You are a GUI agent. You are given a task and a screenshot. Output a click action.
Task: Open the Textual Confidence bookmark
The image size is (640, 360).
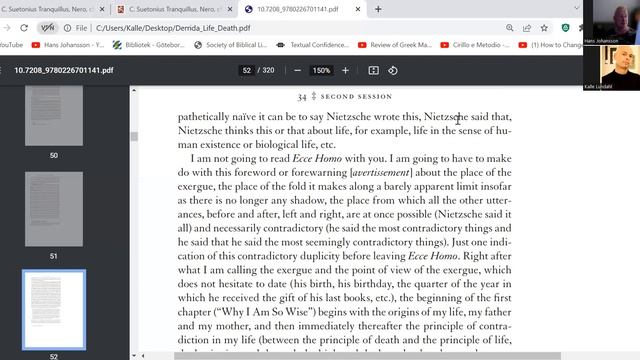point(312,45)
